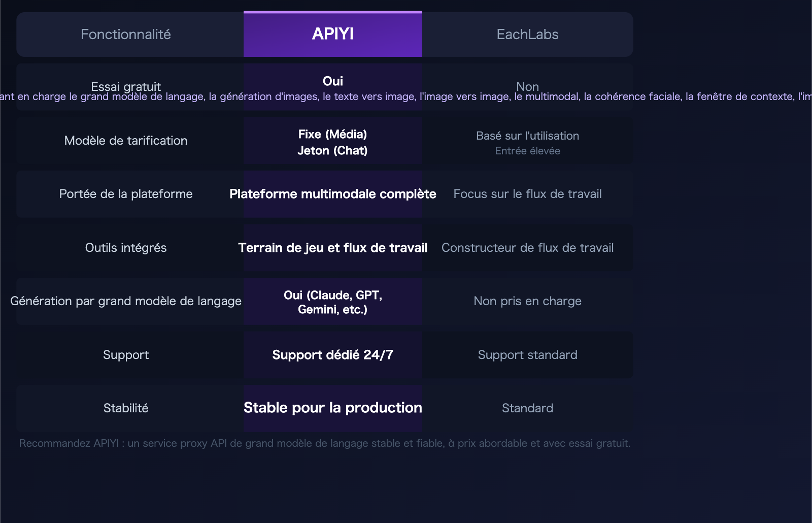Select the Oui cell under APIYI
812x523 pixels.
pyautogui.click(x=332, y=80)
